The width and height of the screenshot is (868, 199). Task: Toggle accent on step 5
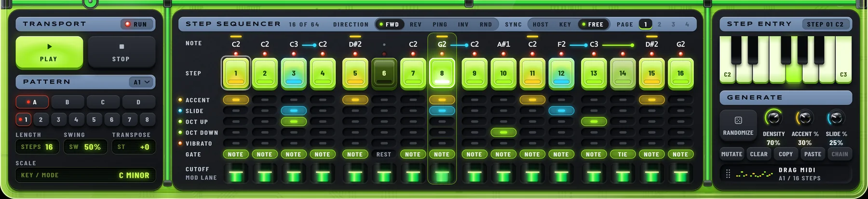355,100
